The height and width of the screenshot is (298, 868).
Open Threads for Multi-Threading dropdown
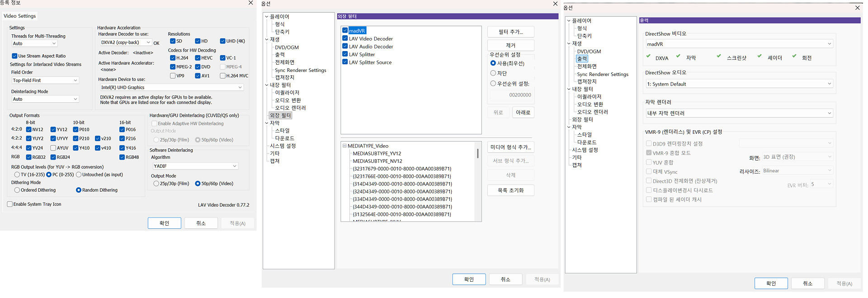pyautogui.click(x=34, y=43)
